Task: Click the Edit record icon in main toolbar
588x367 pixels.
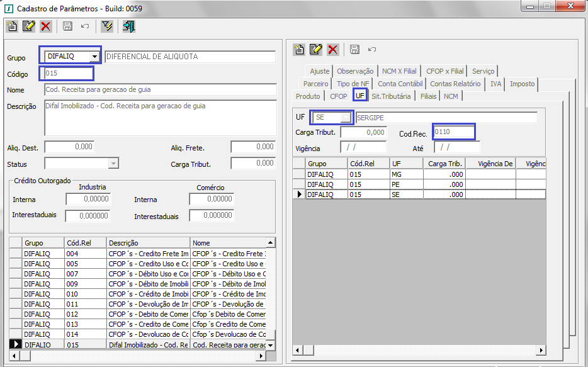Action: coord(28,26)
